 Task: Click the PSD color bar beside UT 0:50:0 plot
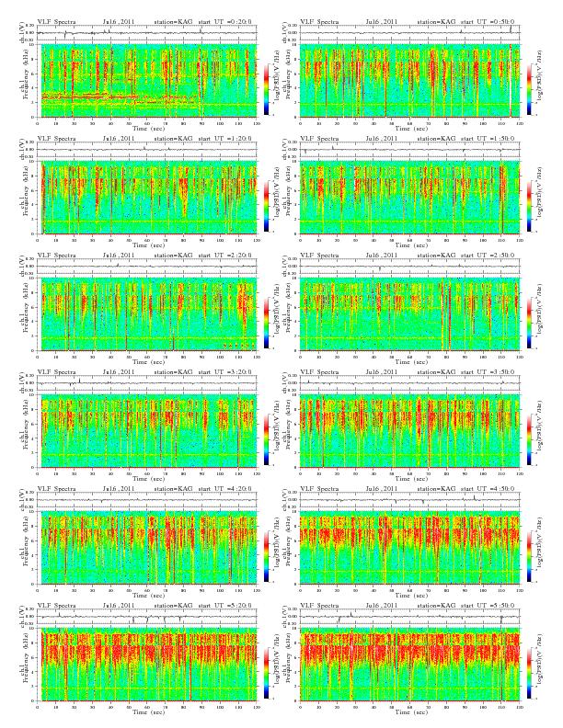pos(530,89)
